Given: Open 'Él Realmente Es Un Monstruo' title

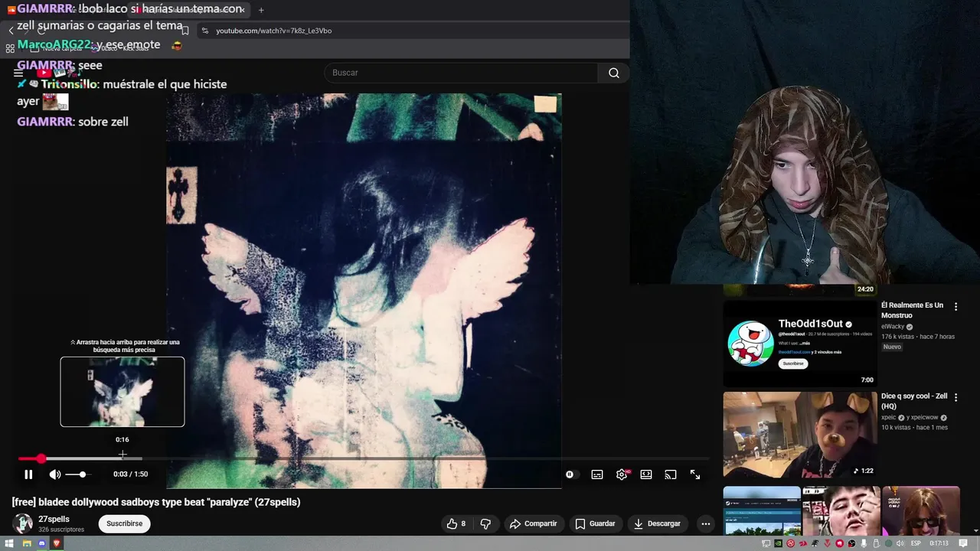Looking at the screenshot, I should pyautogui.click(x=912, y=310).
